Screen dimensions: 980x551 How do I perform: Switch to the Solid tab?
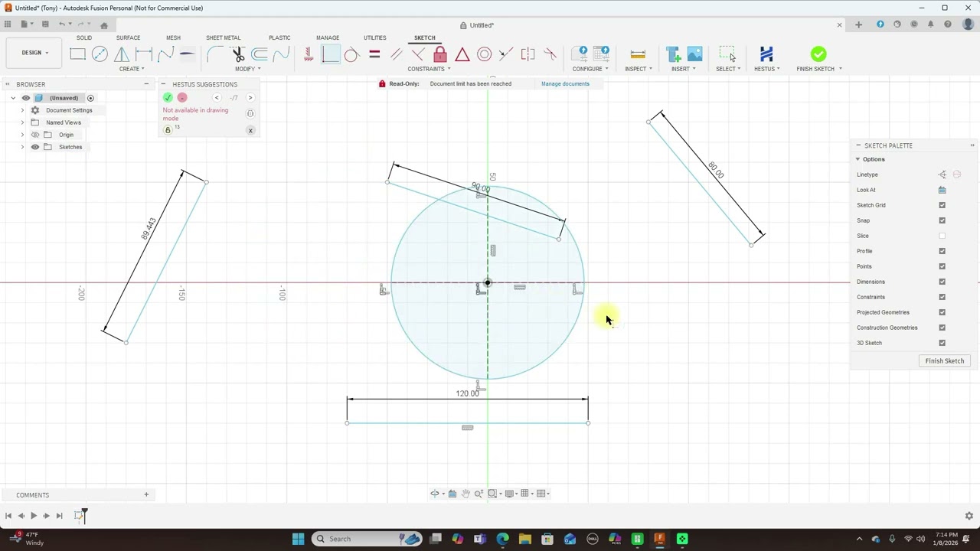[83, 37]
